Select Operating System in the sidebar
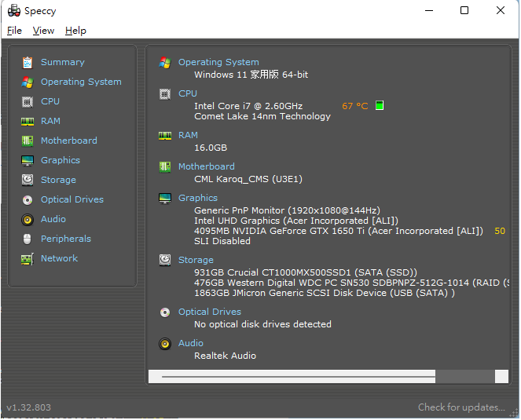521x420 pixels. click(x=81, y=82)
